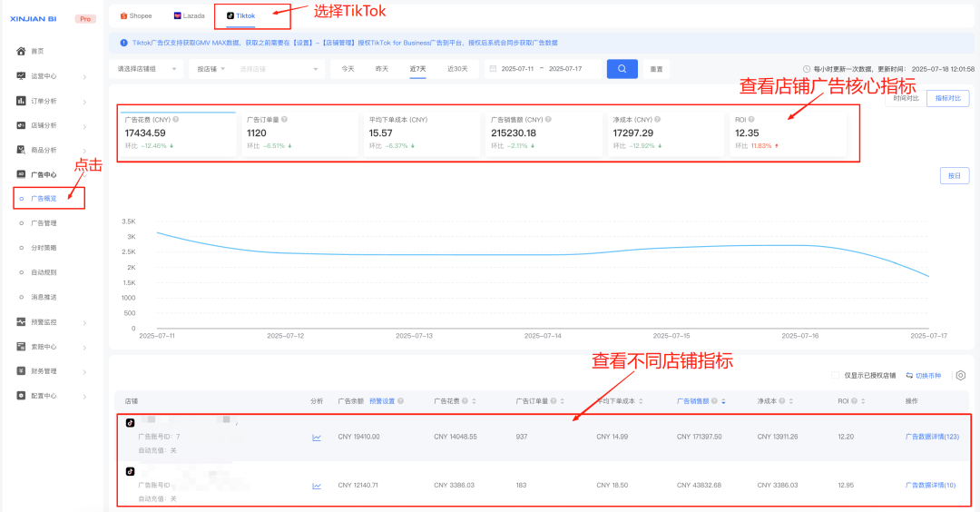Expand 商品分析 sidebar menu chevron
Screen dimensions: 980x512
point(84,151)
